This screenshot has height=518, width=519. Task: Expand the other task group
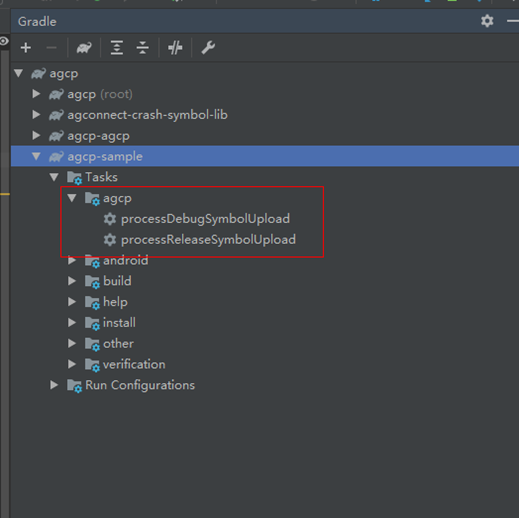click(72, 343)
